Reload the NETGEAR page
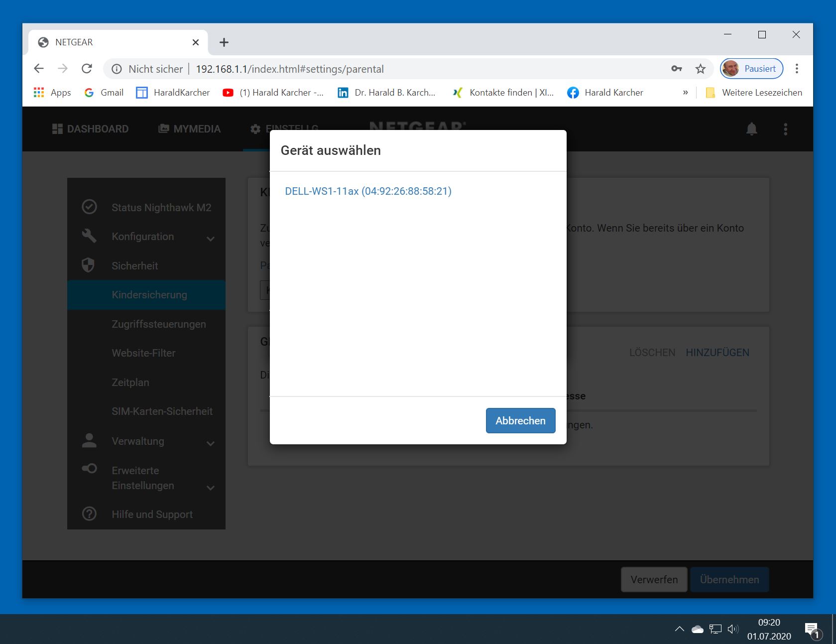 click(87, 69)
